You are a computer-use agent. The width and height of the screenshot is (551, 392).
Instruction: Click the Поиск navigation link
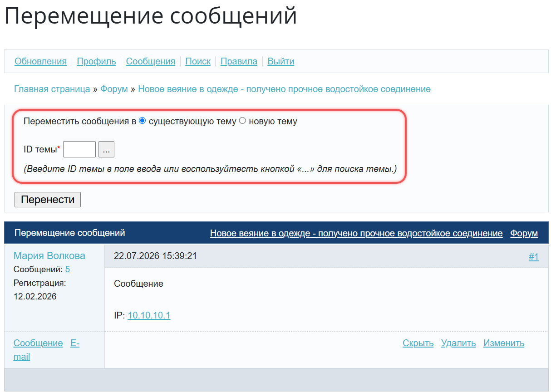click(198, 61)
